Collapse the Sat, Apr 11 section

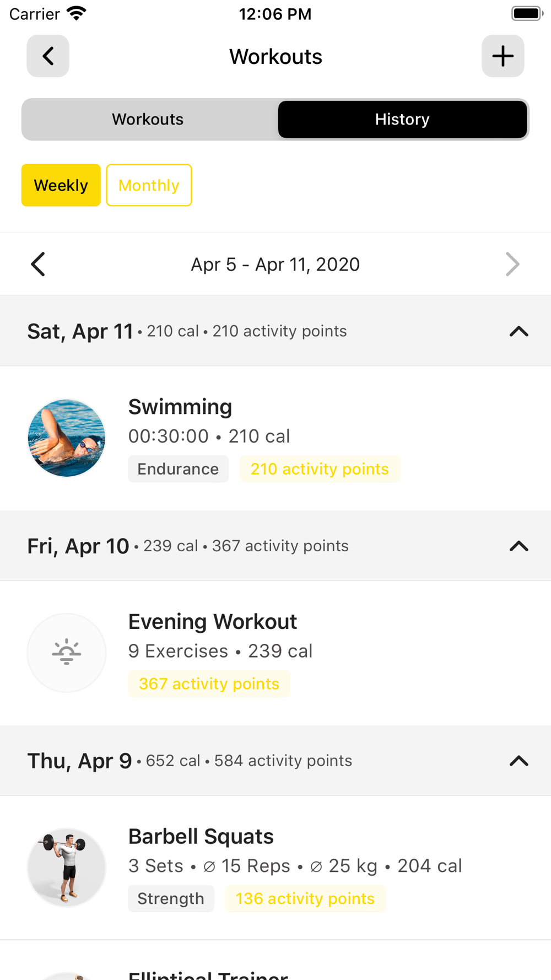pos(518,331)
